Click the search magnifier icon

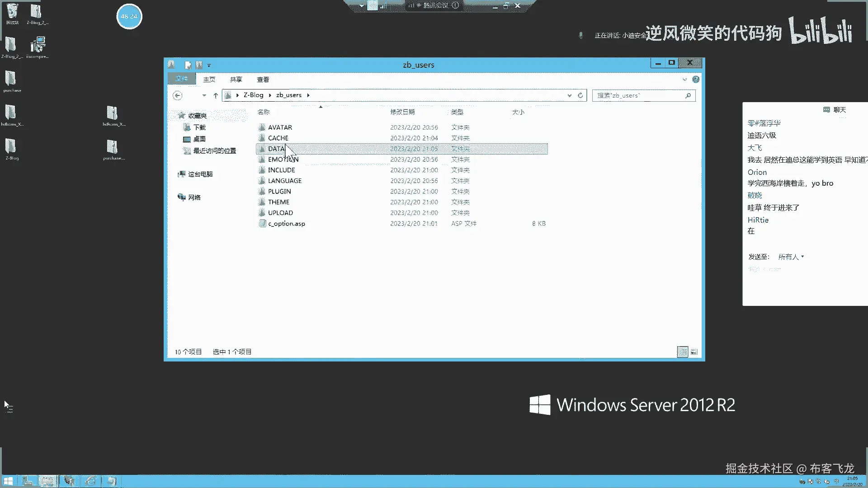[688, 95]
